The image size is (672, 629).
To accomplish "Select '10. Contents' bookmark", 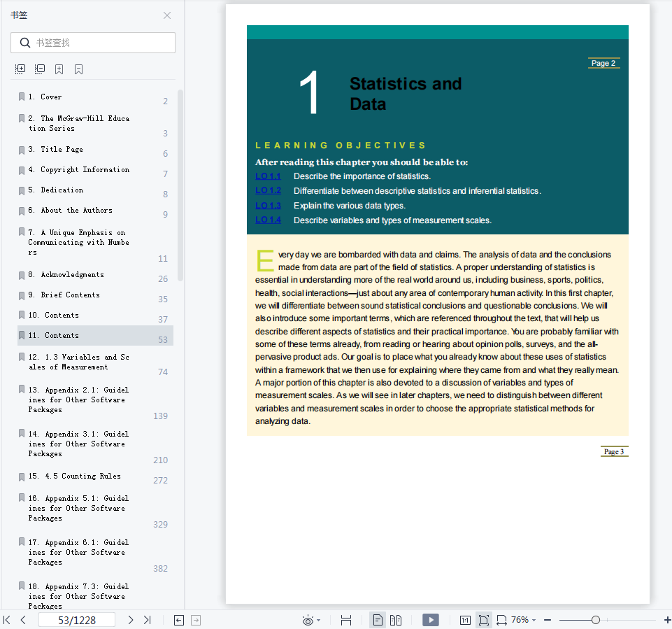I will click(x=94, y=315).
